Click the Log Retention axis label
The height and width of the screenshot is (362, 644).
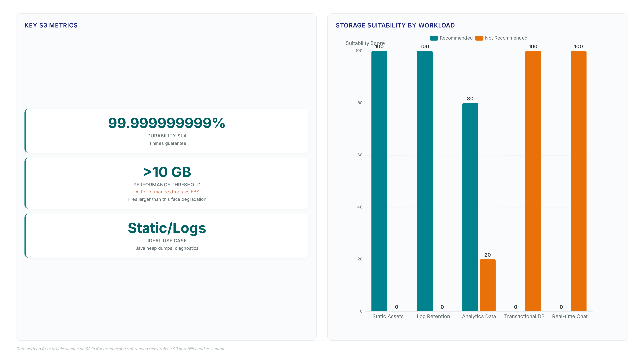click(x=433, y=317)
